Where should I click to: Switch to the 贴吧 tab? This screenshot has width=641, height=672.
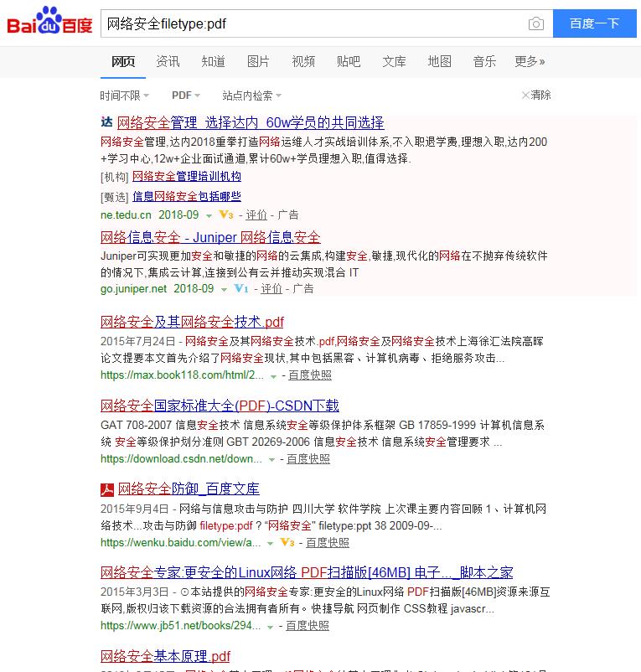pyautogui.click(x=349, y=62)
